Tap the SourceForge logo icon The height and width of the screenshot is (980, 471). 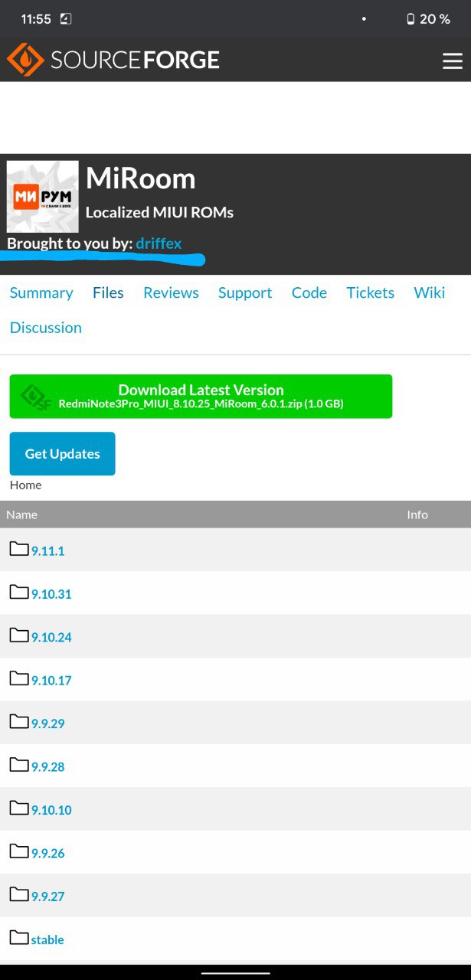tap(25, 60)
